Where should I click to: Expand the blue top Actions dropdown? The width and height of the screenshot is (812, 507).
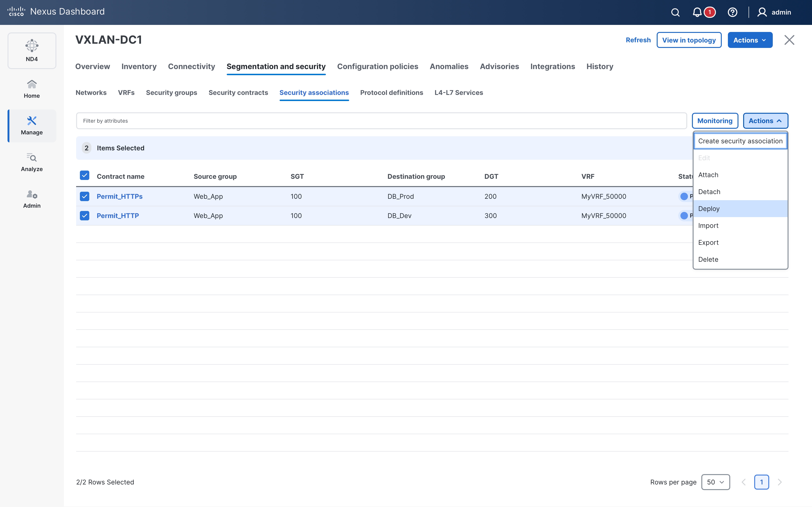click(750, 40)
